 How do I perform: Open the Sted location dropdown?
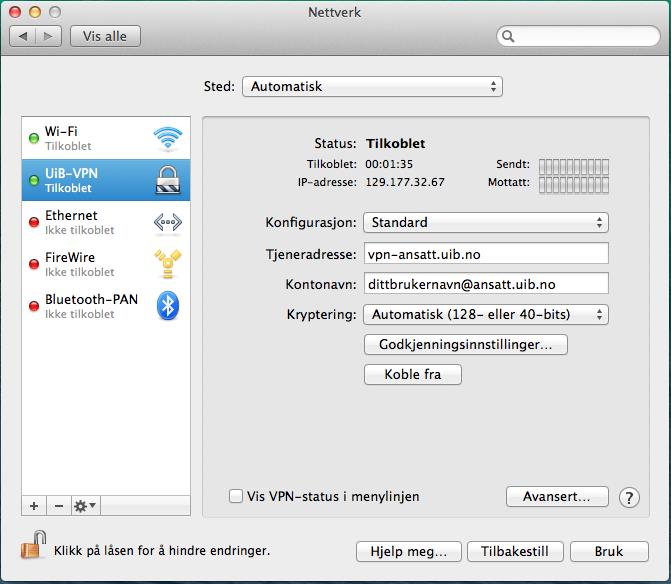[x=372, y=87]
